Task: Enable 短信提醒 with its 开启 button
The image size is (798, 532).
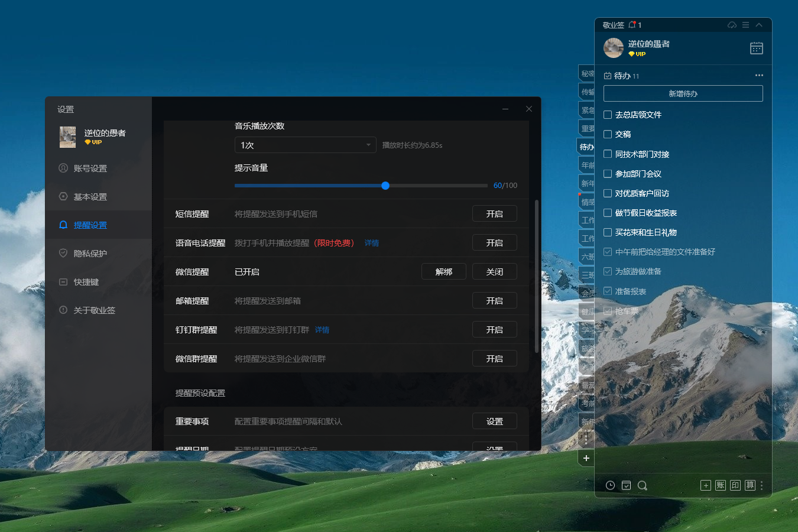Action: [x=495, y=213]
